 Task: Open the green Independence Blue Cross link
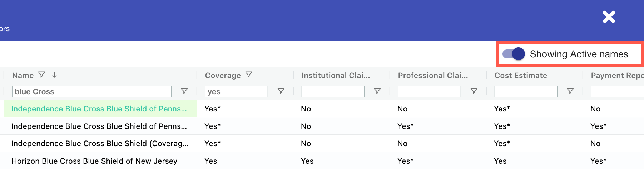tap(99, 109)
